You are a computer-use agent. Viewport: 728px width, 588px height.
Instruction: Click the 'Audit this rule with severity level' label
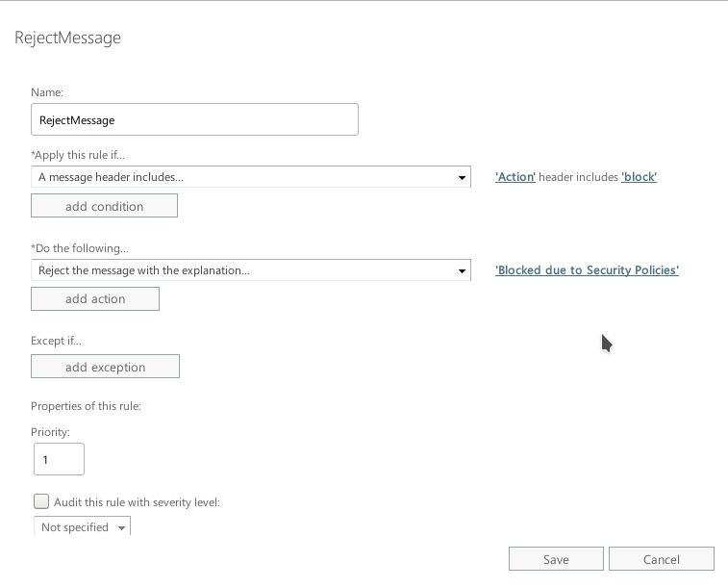pos(138,501)
